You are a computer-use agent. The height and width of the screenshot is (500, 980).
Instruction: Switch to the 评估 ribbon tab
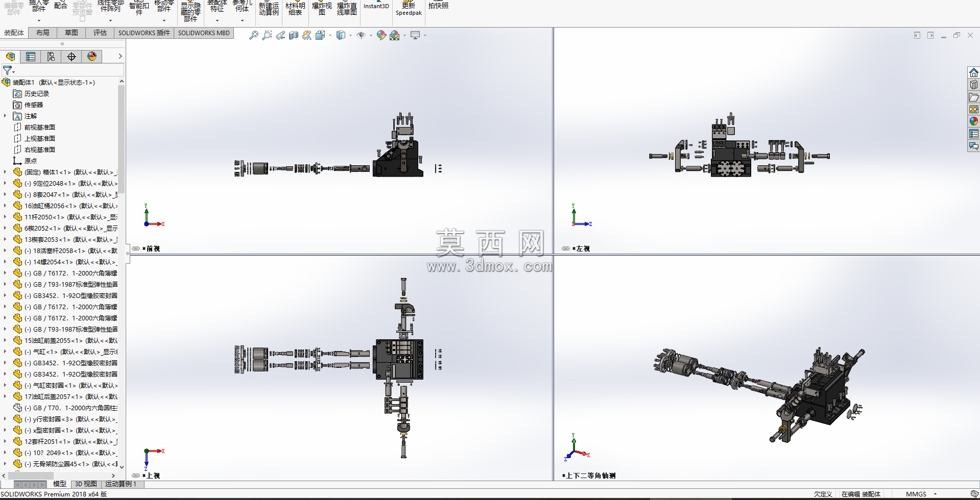coord(100,33)
